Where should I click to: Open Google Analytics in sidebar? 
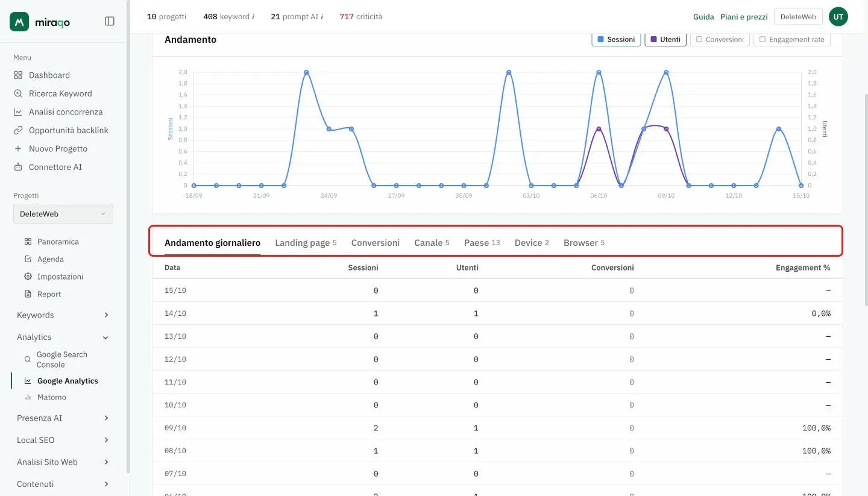(x=68, y=381)
